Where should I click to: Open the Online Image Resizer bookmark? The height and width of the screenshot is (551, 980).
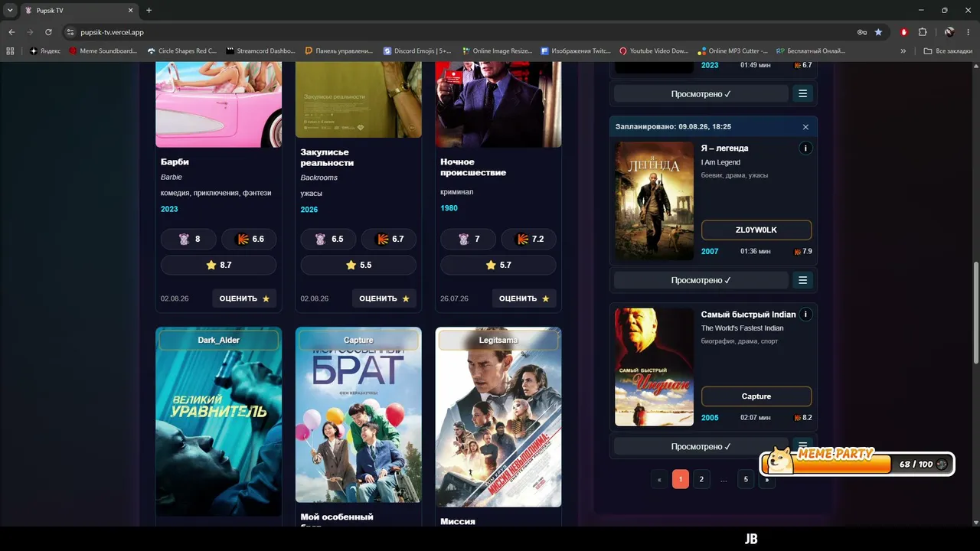[496, 51]
